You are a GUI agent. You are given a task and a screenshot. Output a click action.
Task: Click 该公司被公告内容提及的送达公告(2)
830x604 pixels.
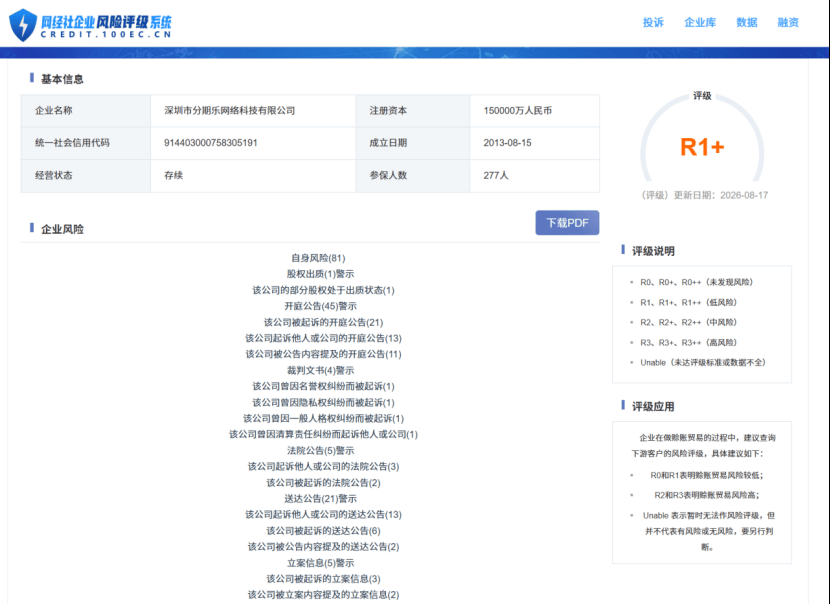point(323,547)
